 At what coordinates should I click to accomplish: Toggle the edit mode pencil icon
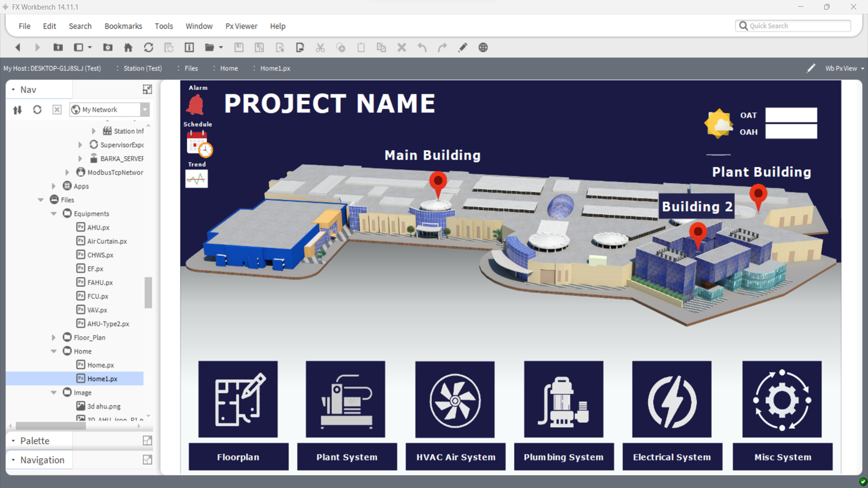pos(810,68)
